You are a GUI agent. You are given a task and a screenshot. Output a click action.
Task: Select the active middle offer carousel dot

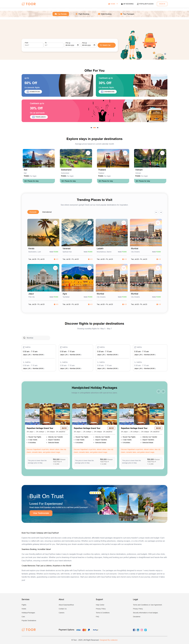click(94, 128)
